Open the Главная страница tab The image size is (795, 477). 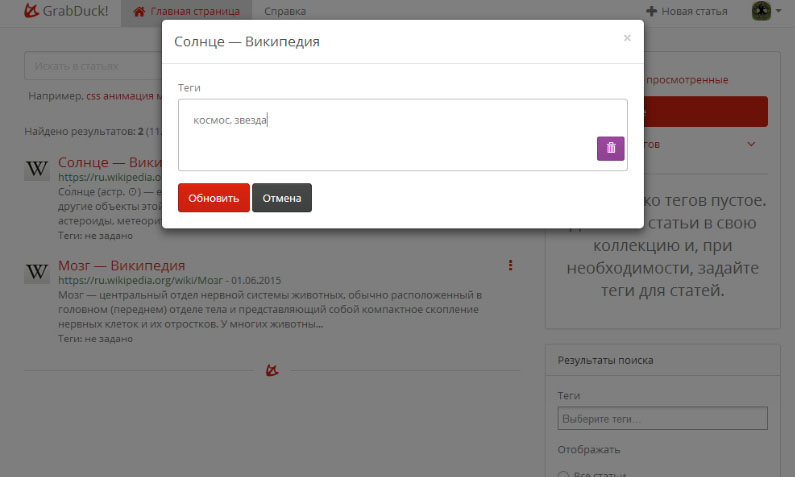point(187,11)
